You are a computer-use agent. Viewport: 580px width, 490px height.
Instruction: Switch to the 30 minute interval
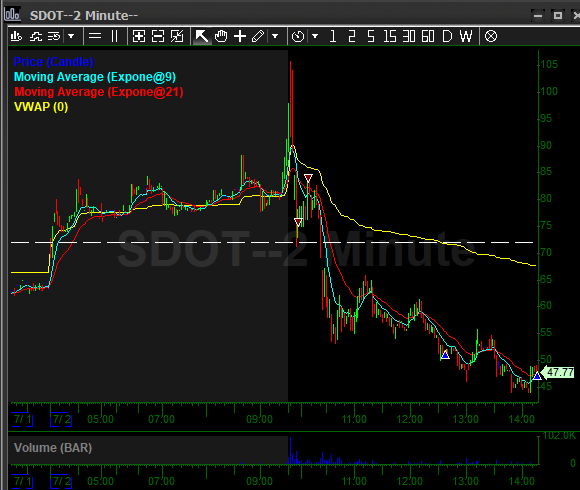409,36
